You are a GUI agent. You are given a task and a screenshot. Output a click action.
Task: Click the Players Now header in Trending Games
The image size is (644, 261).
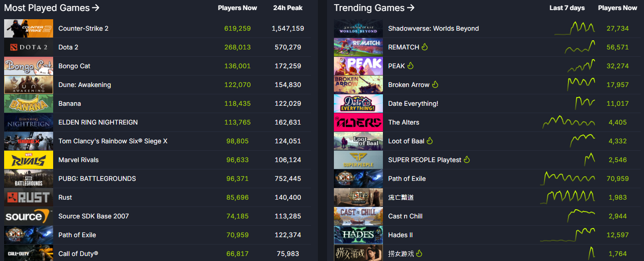point(617,8)
